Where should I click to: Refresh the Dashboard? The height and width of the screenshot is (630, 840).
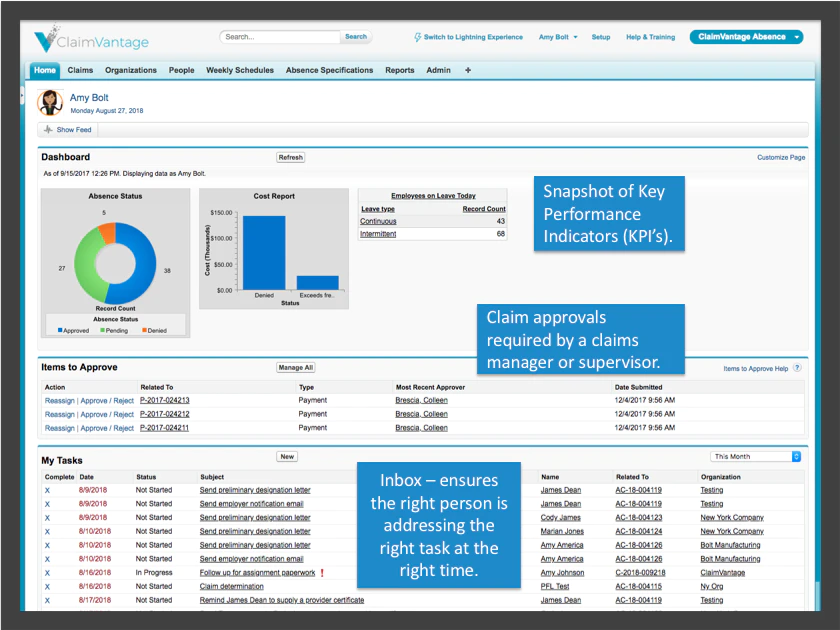[x=290, y=158]
